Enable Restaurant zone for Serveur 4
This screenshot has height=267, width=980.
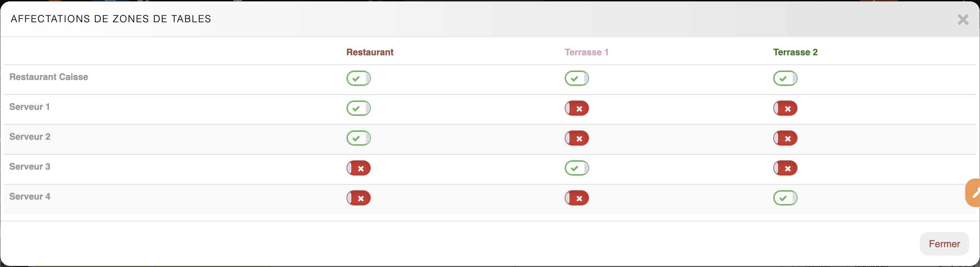point(358,198)
